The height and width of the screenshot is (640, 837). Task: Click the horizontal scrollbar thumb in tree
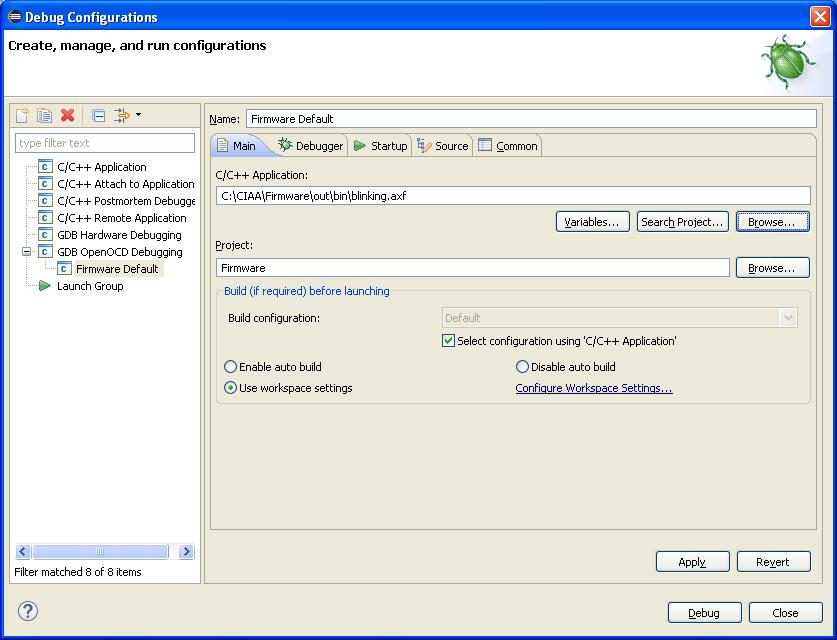(x=100, y=551)
